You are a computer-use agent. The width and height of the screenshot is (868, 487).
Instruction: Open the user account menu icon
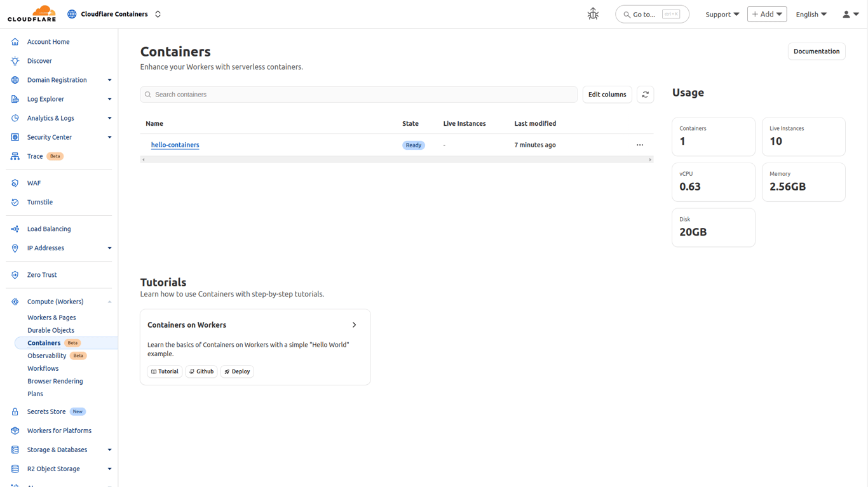850,14
